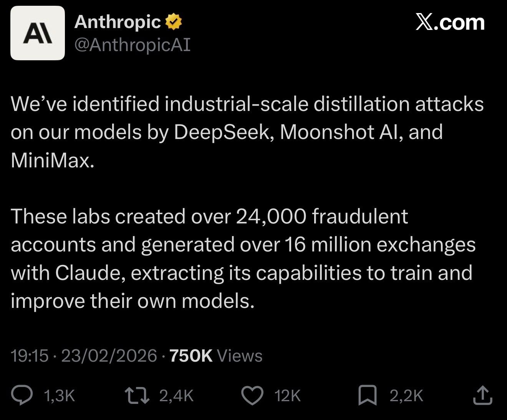Click the paragraph mentioning 24,000 fraudulent accounts
Image resolution: width=507 pixels, height=420 pixels.
243,258
